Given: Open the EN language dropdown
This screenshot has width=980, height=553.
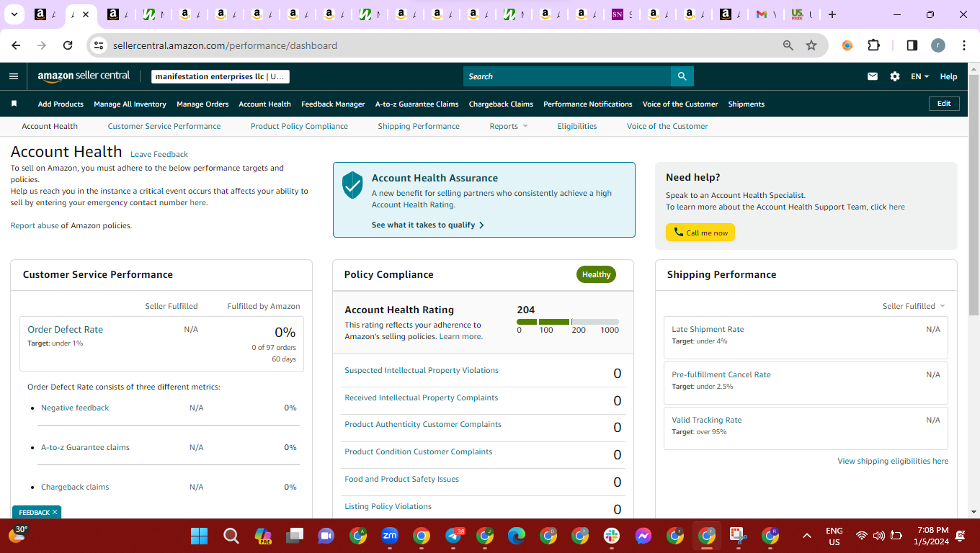Looking at the screenshot, I should [920, 76].
